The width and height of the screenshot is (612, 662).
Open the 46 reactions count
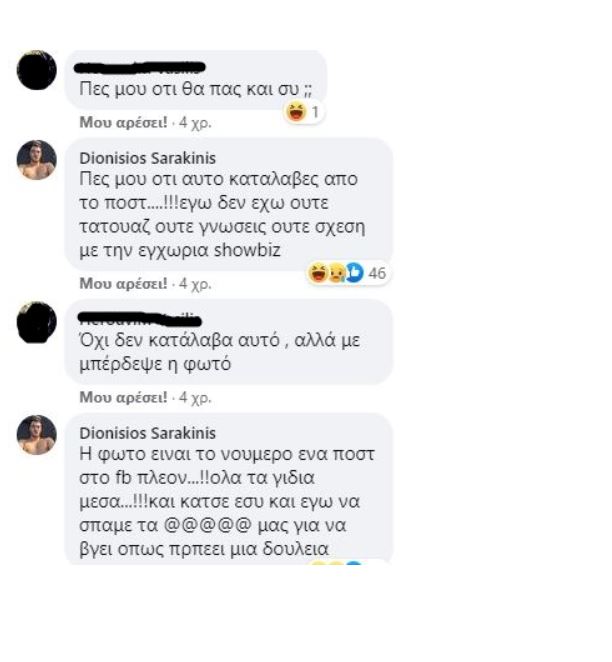pyautogui.click(x=377, y=273)
